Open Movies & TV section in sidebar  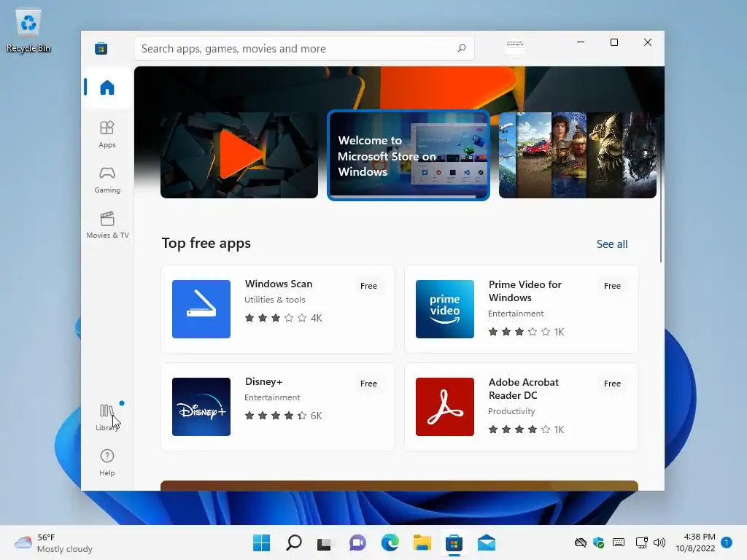click(x=107, y=225)
